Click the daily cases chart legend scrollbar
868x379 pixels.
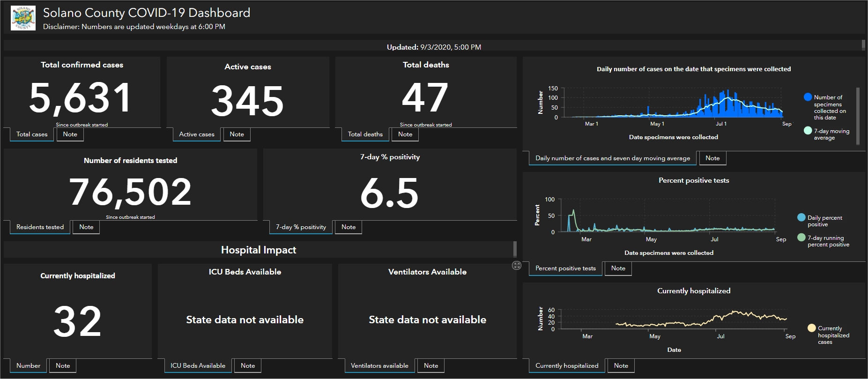[x=858, y=116]
